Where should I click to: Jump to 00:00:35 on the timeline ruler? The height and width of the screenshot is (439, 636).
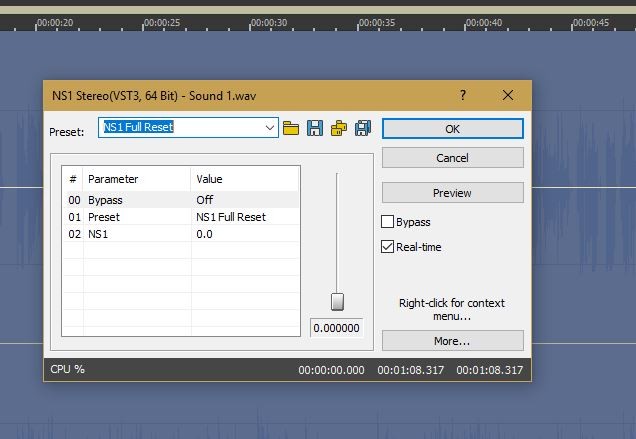tap(376, 22)
